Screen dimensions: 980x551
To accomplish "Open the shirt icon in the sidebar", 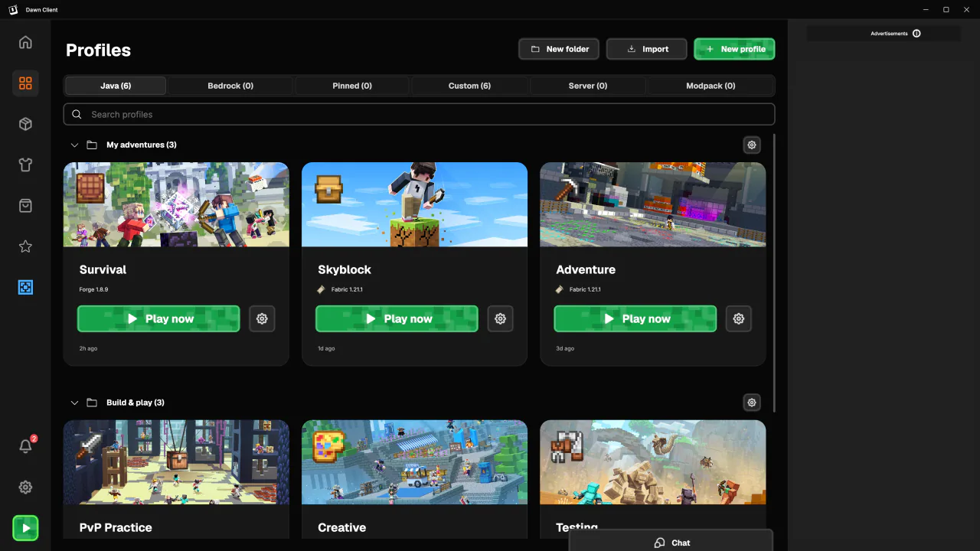I will [25, 165].
